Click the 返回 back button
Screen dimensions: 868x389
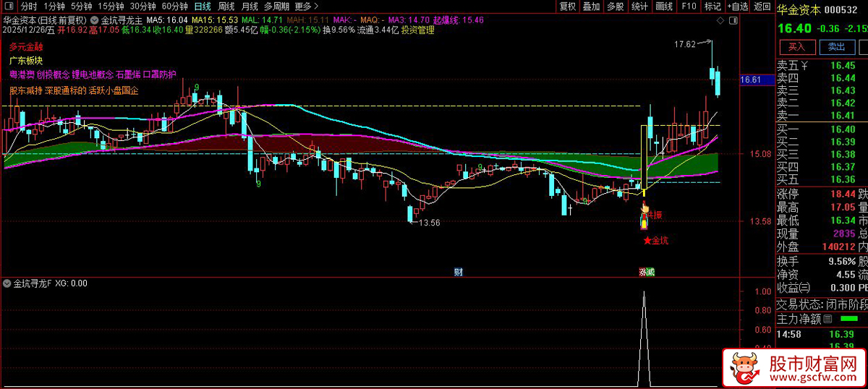762,7
